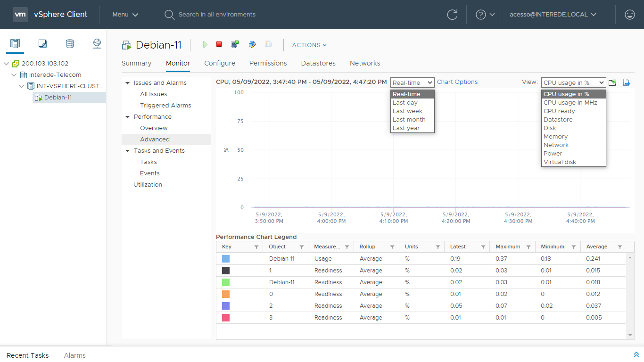The width and height of the screenshot is (644, 362).
Task: Open the Datastores tab
Action: (318, 63)
